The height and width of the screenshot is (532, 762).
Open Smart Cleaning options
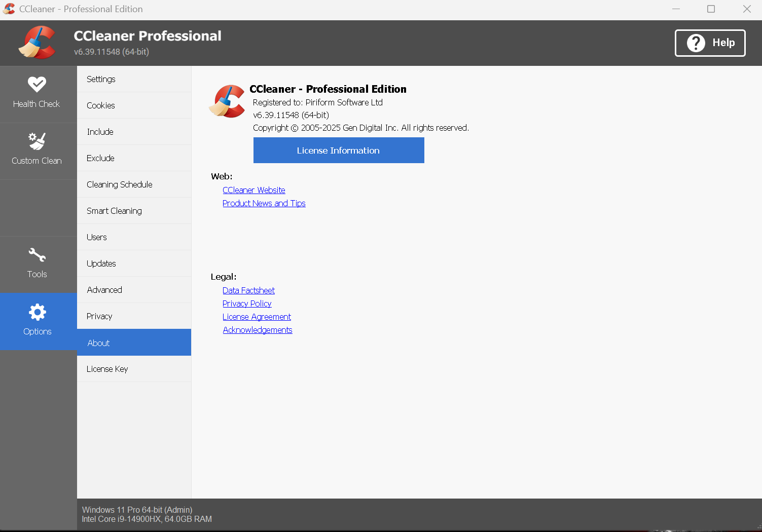click(134, 211)
